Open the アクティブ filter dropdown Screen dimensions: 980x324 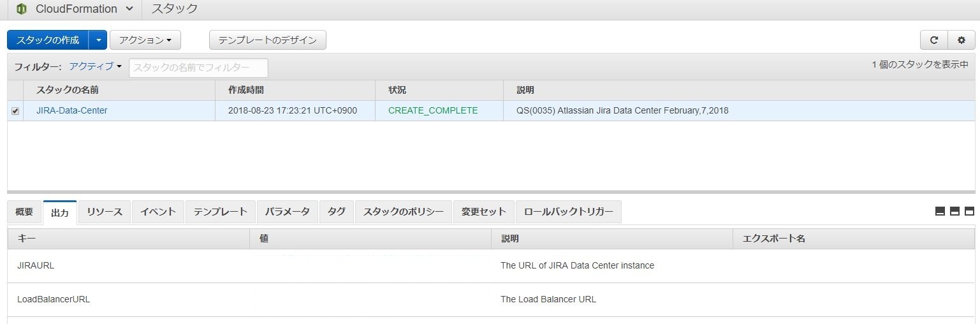coord(95,66)
